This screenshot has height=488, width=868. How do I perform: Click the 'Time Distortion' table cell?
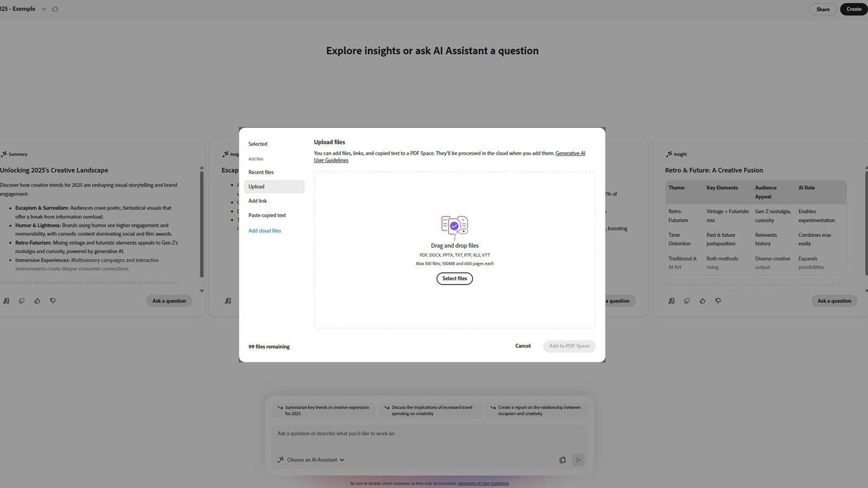pos(679,240)
